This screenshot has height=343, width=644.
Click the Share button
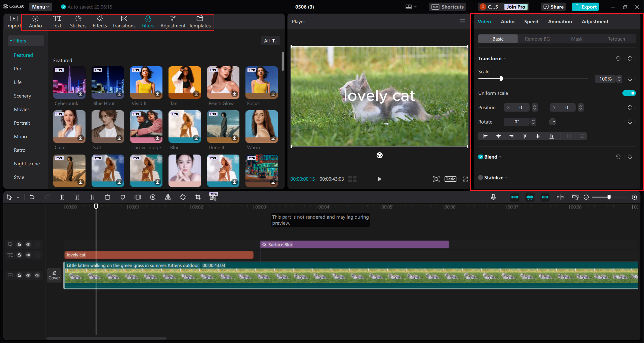(x=553, y=7)
